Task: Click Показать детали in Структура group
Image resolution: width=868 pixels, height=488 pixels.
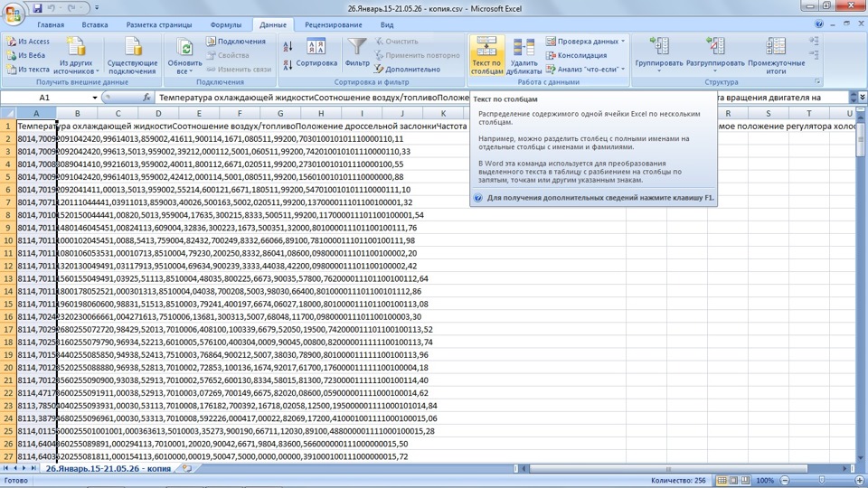Action: coord(814,41)
